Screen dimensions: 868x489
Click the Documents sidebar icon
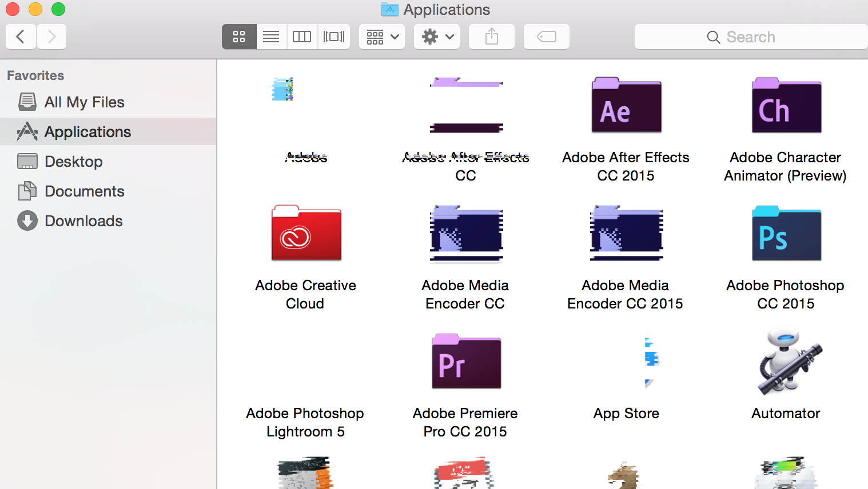27,191
